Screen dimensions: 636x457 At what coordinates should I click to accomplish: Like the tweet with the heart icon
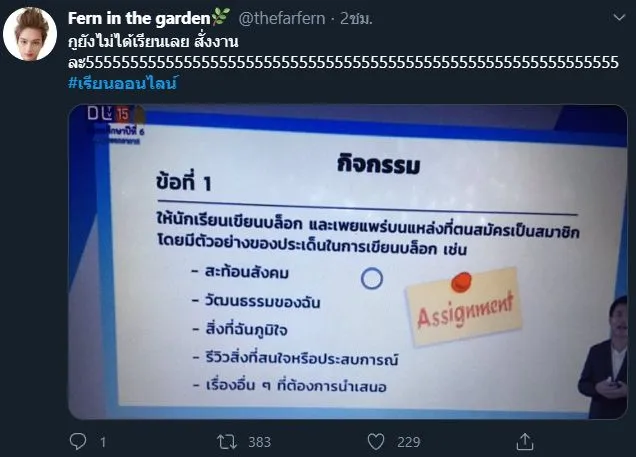click(376, 442)
